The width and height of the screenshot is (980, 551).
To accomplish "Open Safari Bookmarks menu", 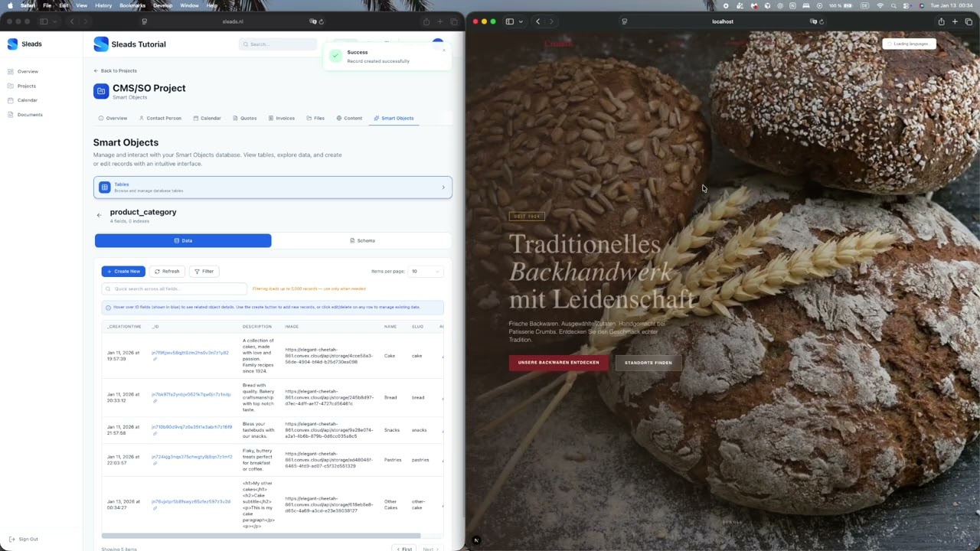I will click(x=132, y=5).
